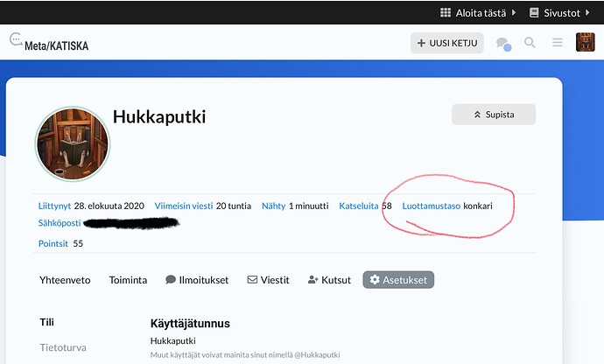The height and width of the screenshot is (364, 604).
Task: Open the search magnifier icon
Action: coord(530,43)
